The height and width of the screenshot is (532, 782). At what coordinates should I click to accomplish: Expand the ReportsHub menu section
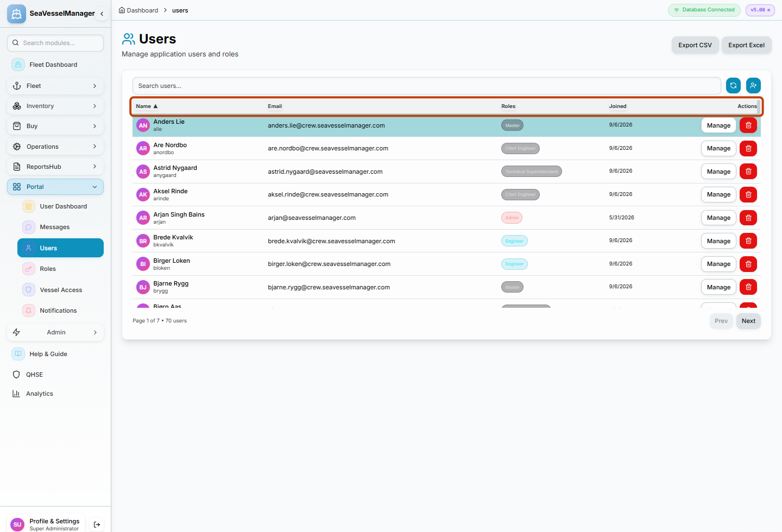(55, 167)
